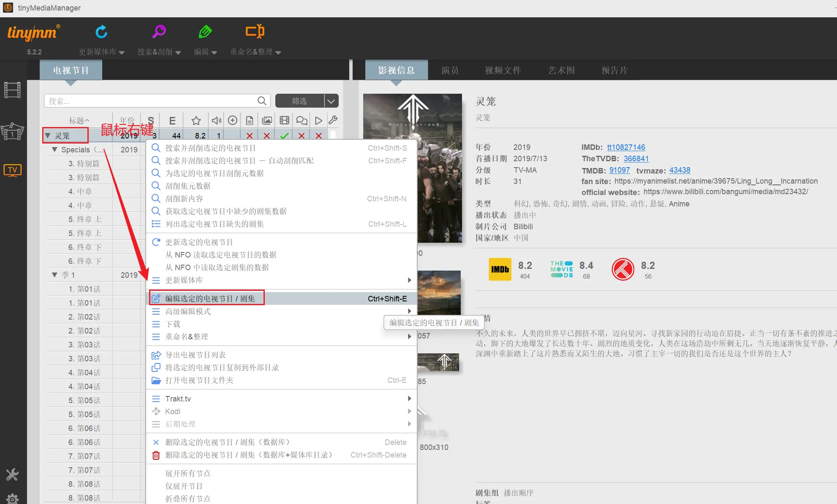Open Tools via the wrench sidebar icon

click(12, 475)
